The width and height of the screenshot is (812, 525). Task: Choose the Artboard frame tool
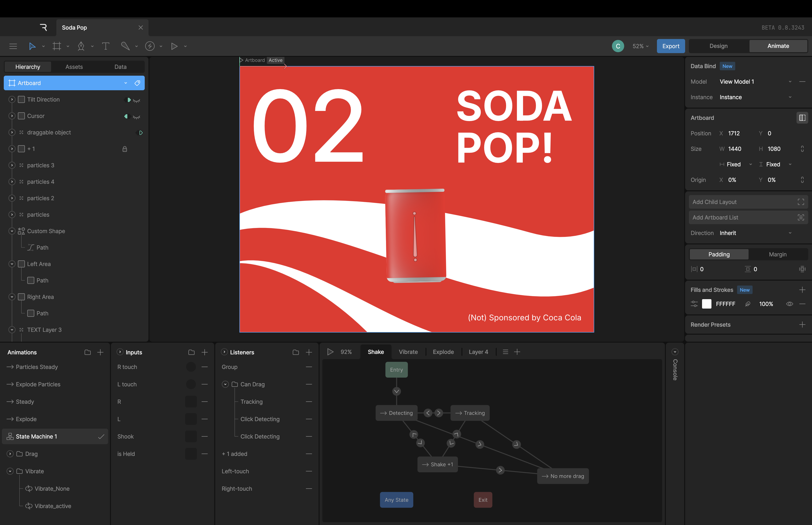(x=57, y=46)
